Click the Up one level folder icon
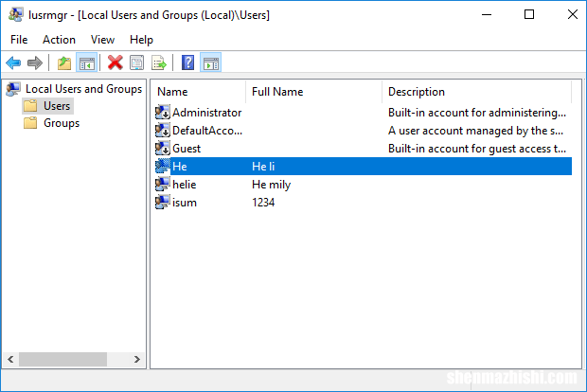Screen dimensions: 587x392 (x=63, y=63)
